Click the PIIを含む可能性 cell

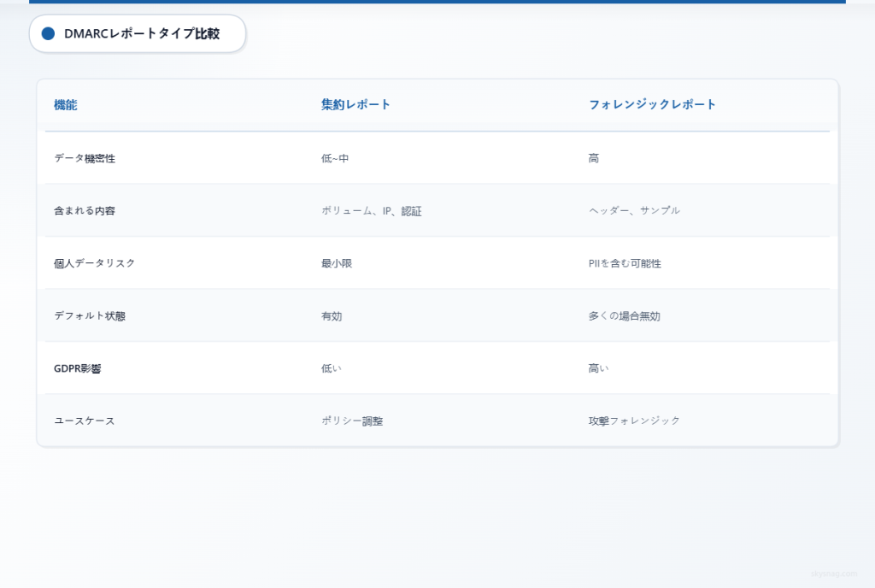tap(625, 262)
